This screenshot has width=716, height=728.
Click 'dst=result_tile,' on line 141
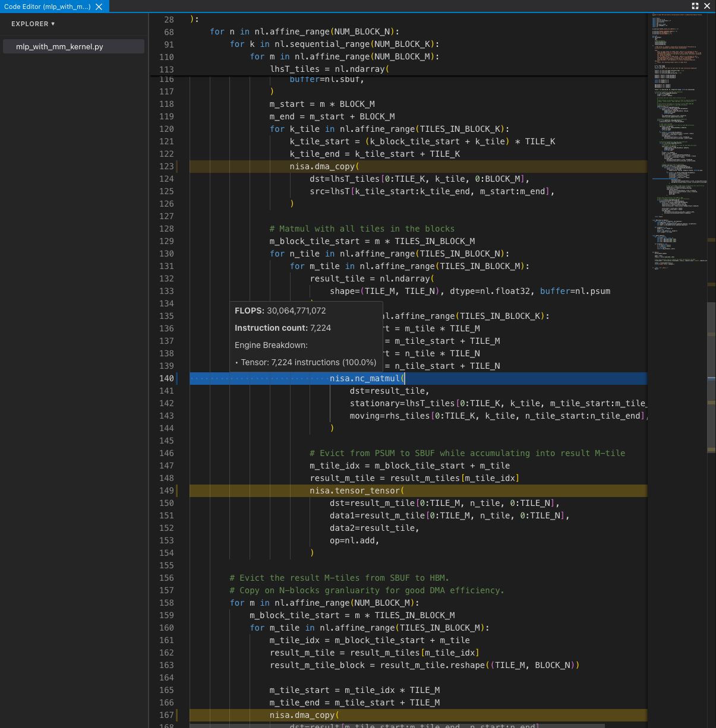(x=390, y=391)
